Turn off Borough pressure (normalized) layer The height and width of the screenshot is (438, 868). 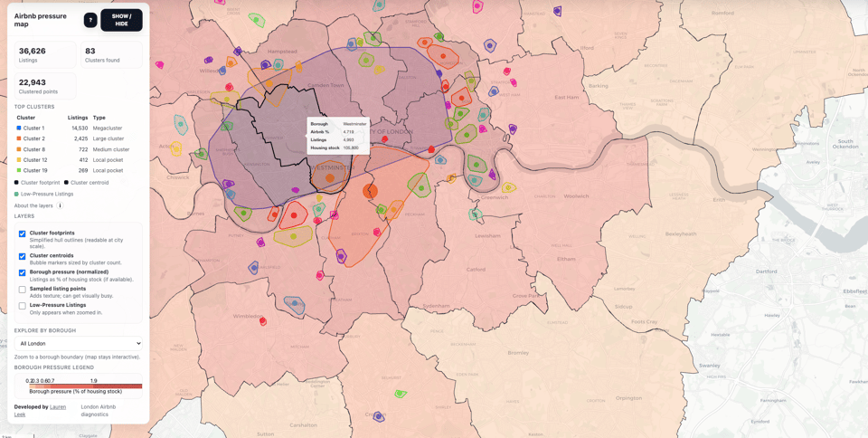pos(23,272)
